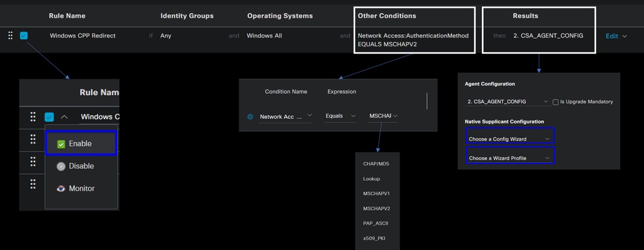Choose CHAP/MD5 from the authentication list
Screen dimensions: 644x250
(376, 163)
